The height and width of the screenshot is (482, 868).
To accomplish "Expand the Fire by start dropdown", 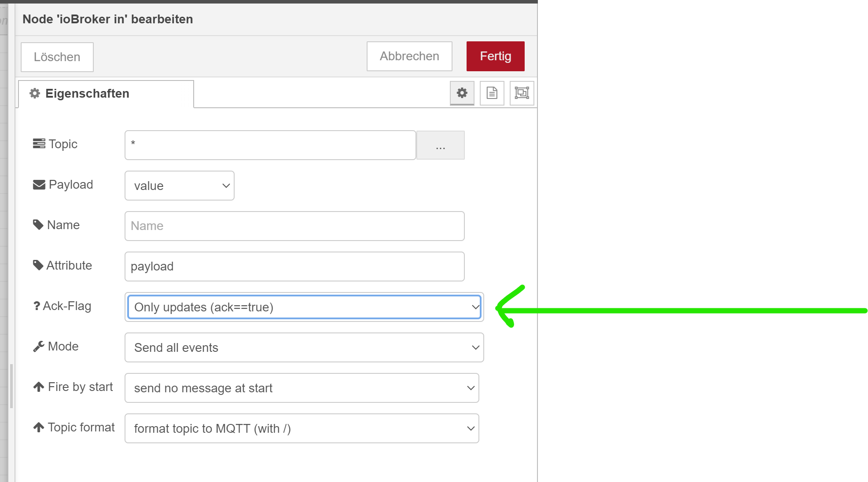I will 302,388.
